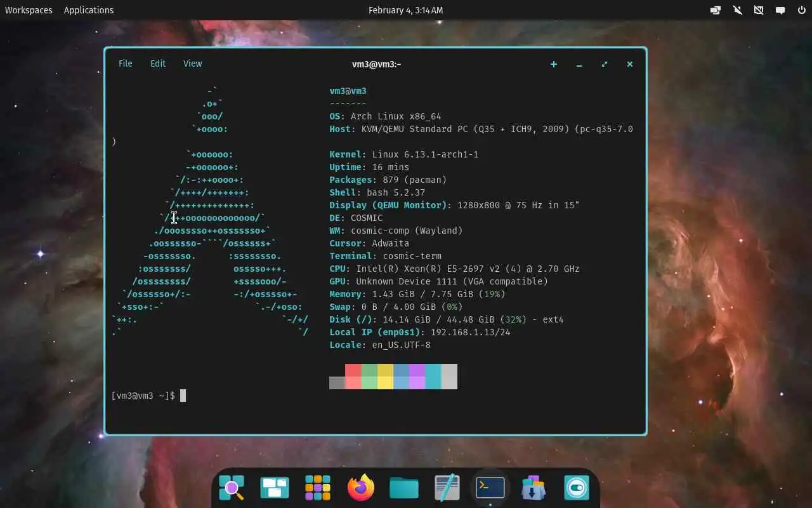
Task: Open the workspaces overview icon in dock
Action: 275,488
